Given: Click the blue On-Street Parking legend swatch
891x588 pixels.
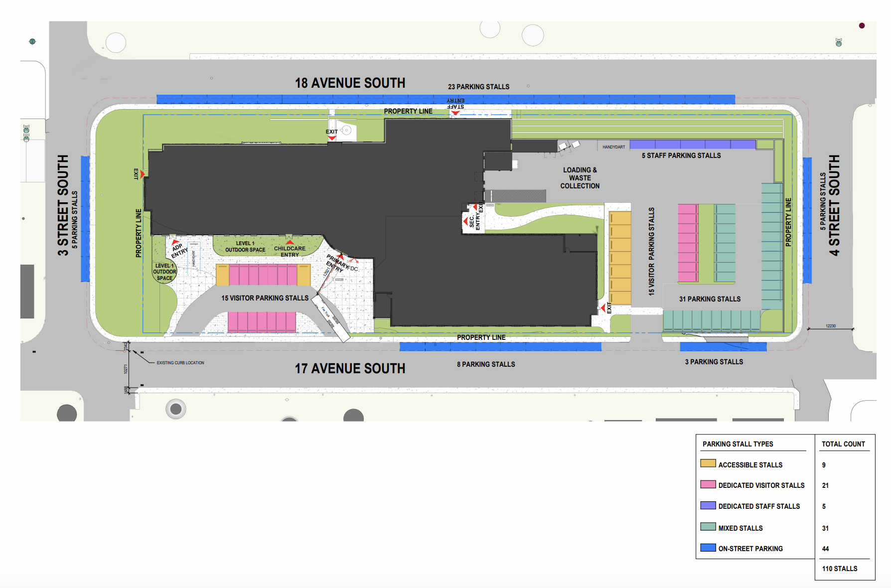Looking at the screenshot, I should coord(708,548).
